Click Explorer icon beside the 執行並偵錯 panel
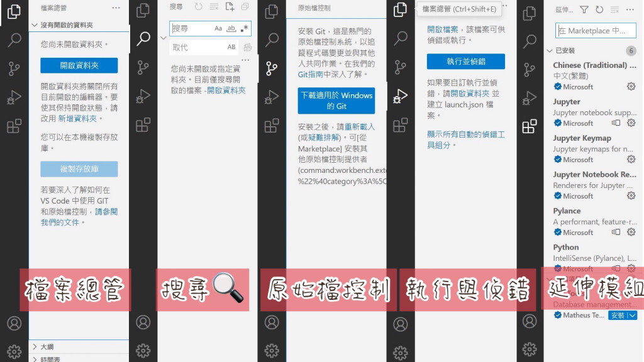Screen dimensions: 644x362 tap(400, 9)
